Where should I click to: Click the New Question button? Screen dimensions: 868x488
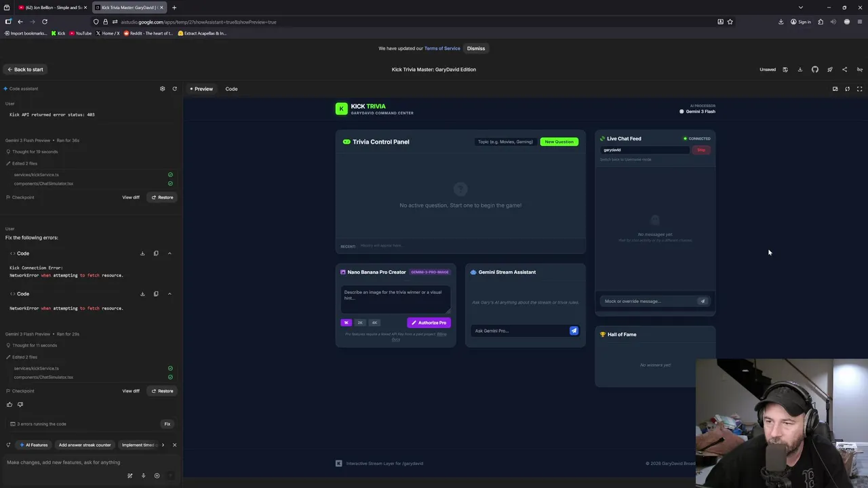pos(559,142)
